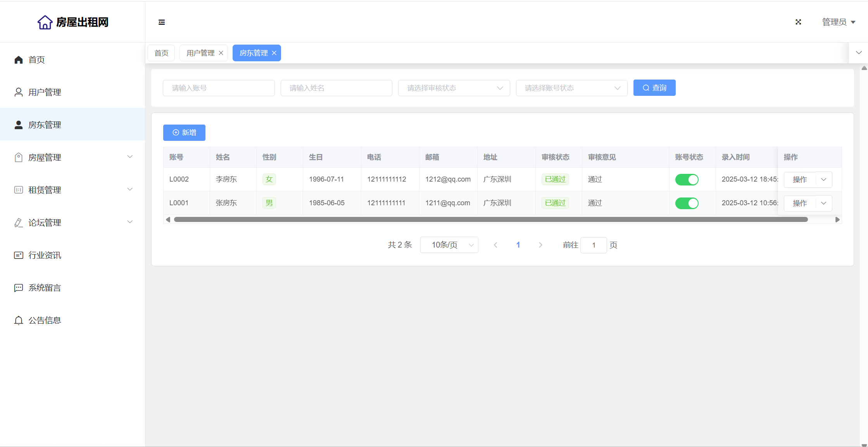Close the 用户管理 tab with X

[x=221, y=53]
